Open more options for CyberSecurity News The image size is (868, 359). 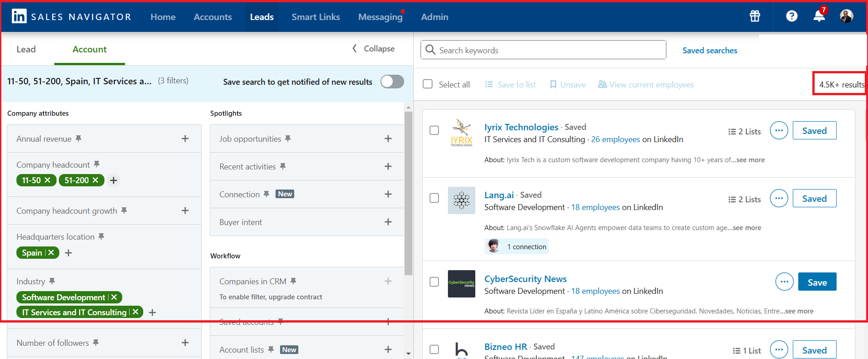[785, 282]
